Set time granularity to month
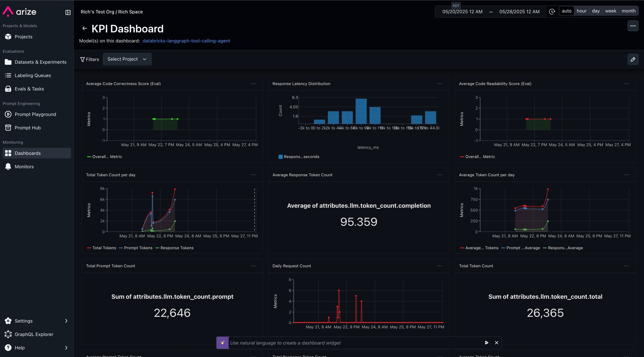This screenshot has width=644, height=357. click(628, 11)
